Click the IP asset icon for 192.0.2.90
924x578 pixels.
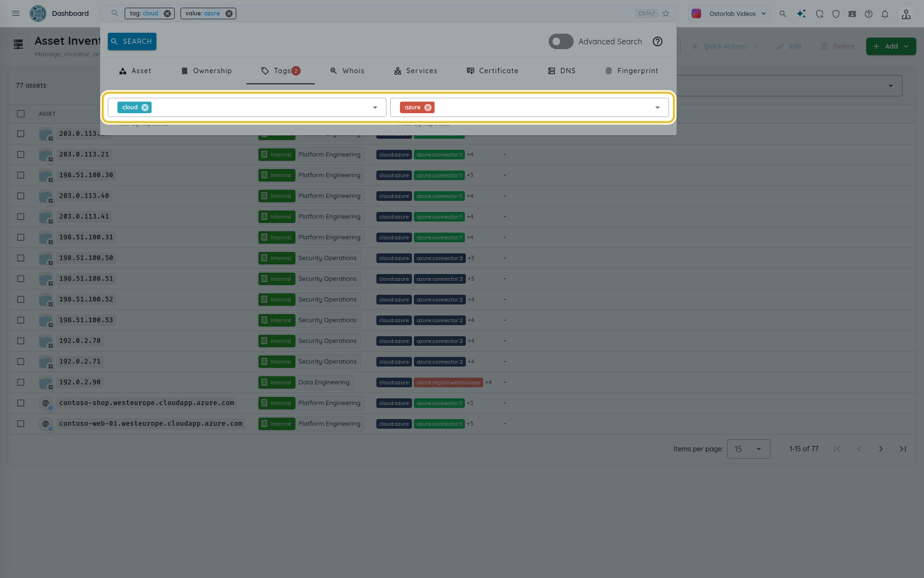point(46,382)
